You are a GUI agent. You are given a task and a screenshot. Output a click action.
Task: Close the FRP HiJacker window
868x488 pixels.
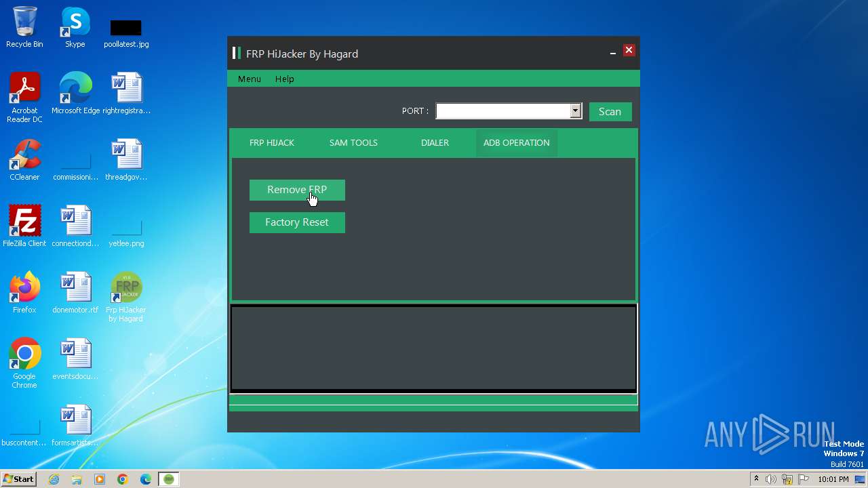(x=629, y=50)
